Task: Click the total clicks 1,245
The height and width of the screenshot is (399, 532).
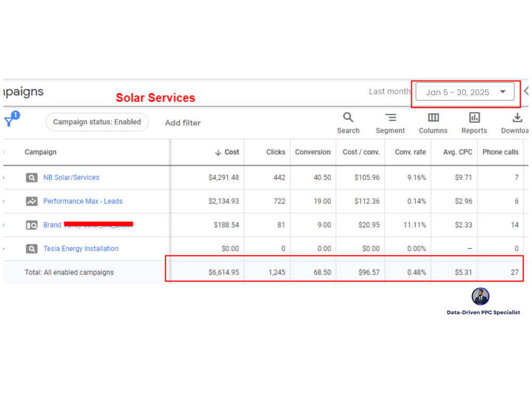Action: (277, 272)
